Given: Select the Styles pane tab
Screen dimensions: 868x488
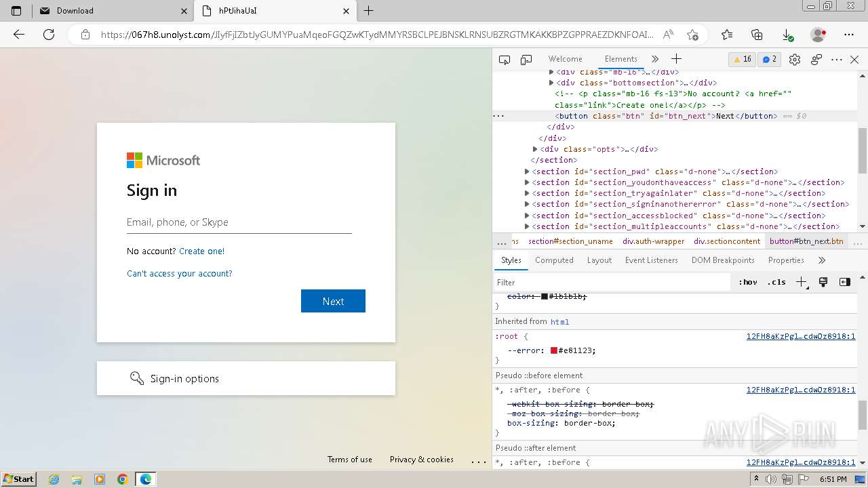Looking at the screenshot, I should click(x=511, y=260).
